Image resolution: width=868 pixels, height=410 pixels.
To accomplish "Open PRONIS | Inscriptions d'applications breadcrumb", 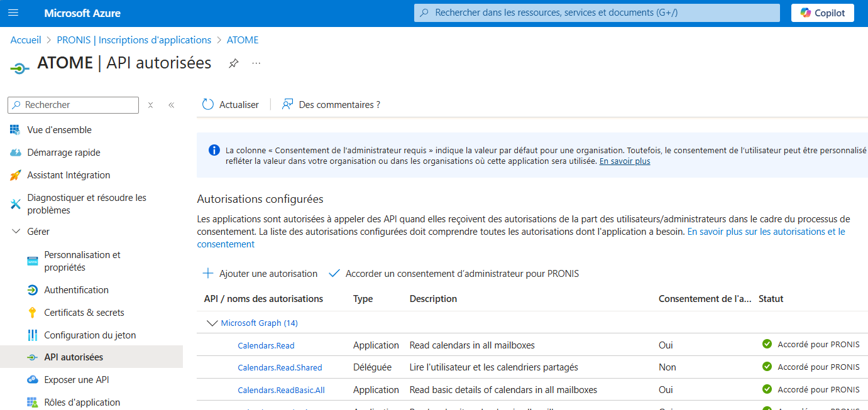I will tap(134, 40).
